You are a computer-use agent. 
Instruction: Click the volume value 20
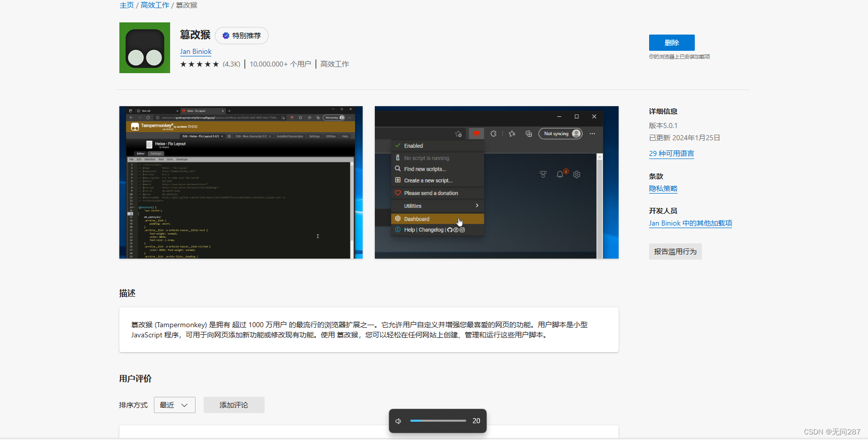pyautogui.click(x=476, y=421)
